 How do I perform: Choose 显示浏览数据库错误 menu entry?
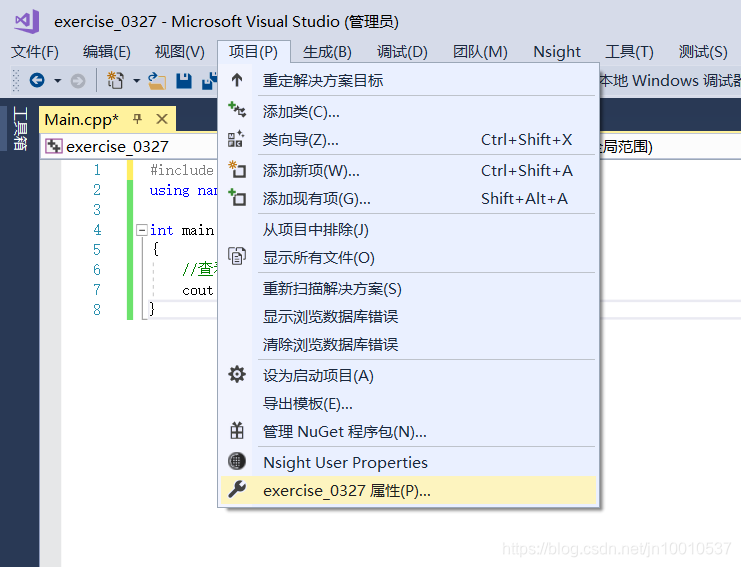(x=409, y=317)
